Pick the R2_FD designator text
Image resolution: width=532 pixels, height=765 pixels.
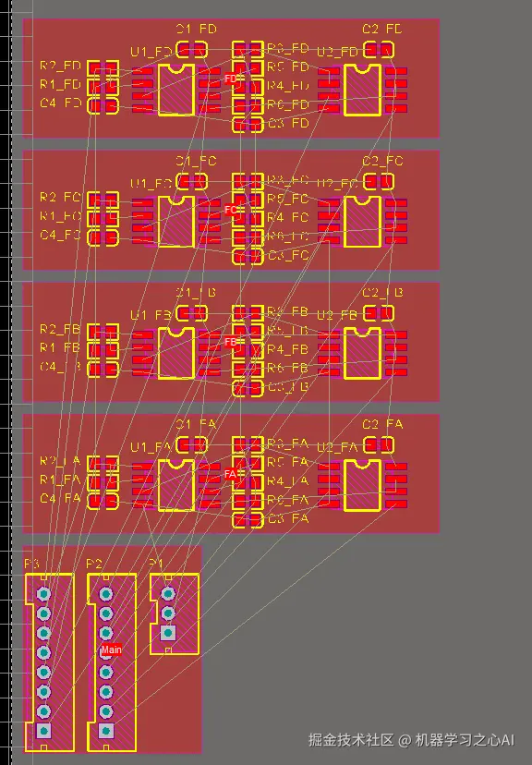coord(60,66)
